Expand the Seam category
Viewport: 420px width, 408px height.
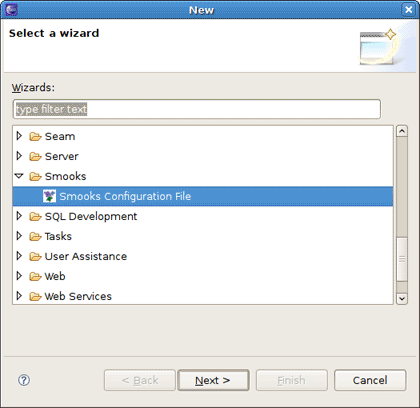(19, 136)
